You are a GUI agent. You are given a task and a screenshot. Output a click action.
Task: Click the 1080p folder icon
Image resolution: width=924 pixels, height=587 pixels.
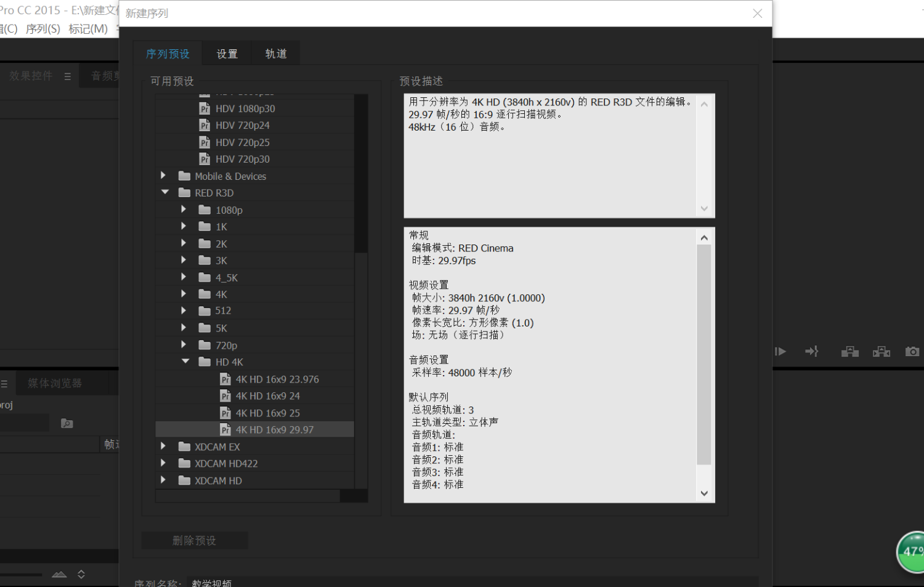205,209
